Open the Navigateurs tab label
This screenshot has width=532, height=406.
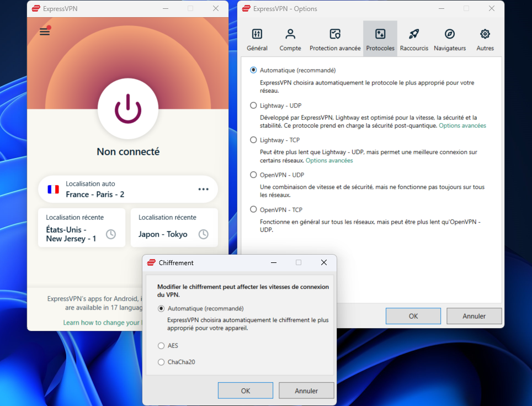coord(450,48)
